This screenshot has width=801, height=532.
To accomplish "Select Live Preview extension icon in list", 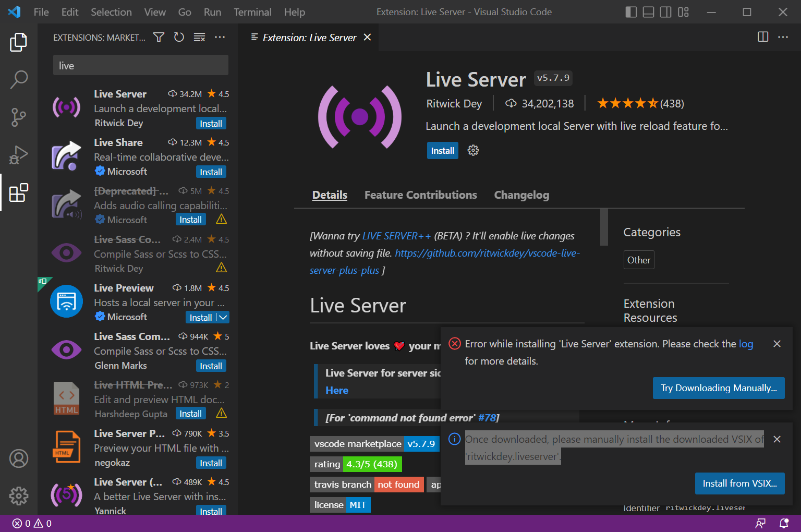I will point(66,301).
